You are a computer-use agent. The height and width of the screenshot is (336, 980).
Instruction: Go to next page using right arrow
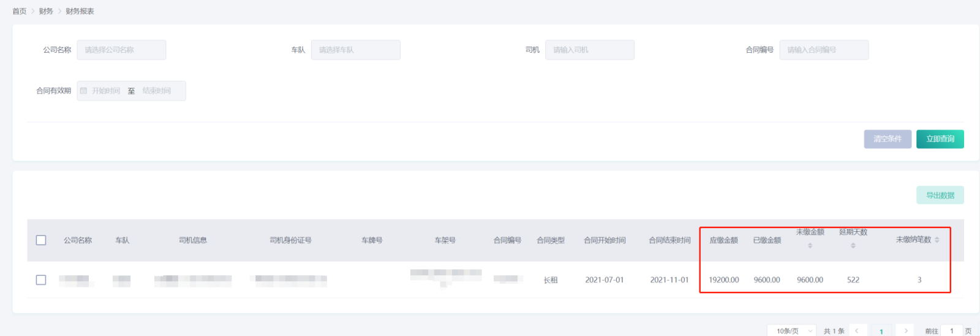point(905,330)
